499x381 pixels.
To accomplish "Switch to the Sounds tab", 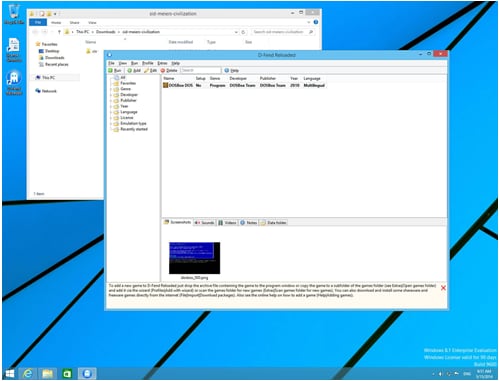I will [205, 222].
